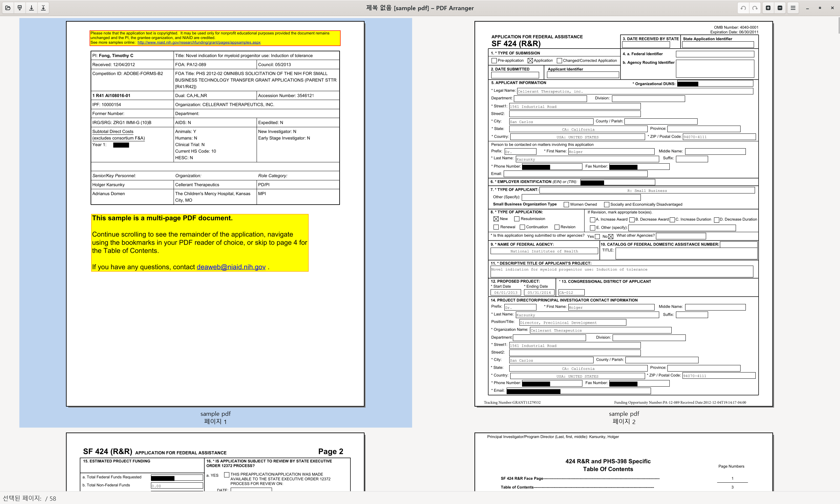This screenshot has height=504, width=840.
Task: Click the Import pages toolbar icon
Action: [20, 8]
